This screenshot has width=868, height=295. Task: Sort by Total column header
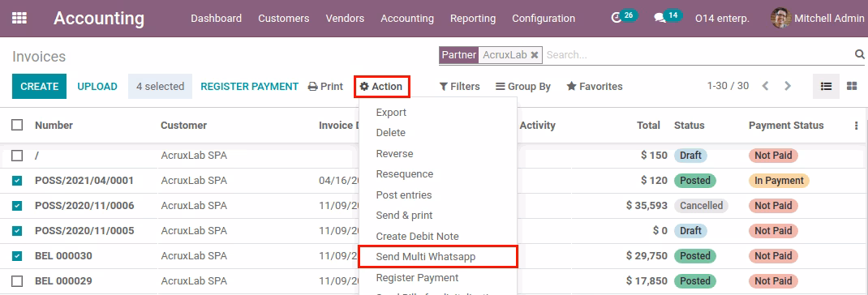pyautogui.click(x=648, y=126)
